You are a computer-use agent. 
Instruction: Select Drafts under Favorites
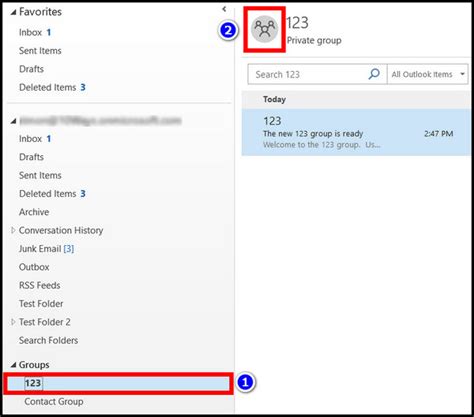(x=31, y=69)
